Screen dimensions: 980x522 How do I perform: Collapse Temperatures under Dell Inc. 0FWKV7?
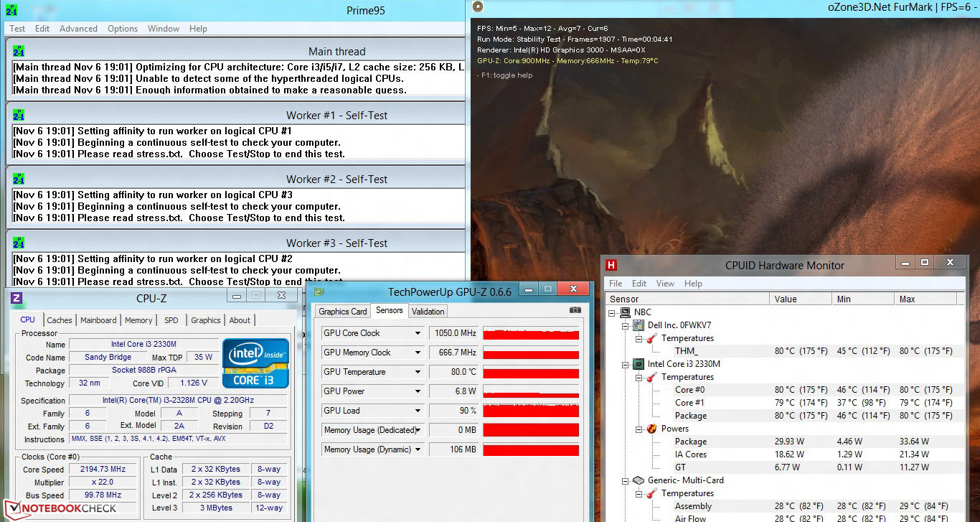[638, 338]
